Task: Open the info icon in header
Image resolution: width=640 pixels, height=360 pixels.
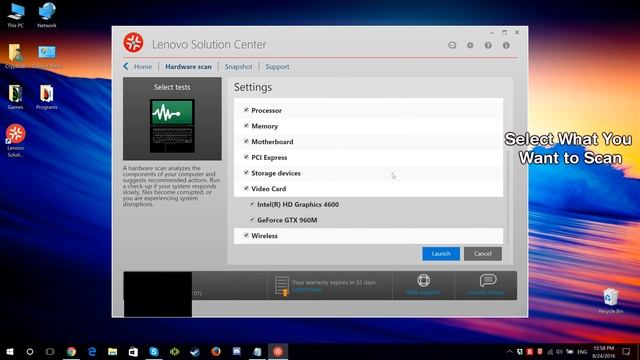Action: 506,45
